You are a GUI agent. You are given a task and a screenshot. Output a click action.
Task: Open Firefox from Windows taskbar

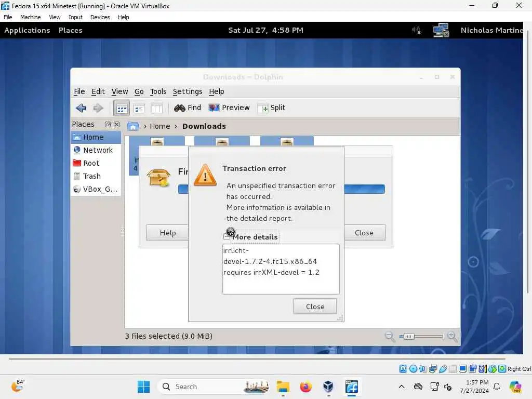(305, 387)
